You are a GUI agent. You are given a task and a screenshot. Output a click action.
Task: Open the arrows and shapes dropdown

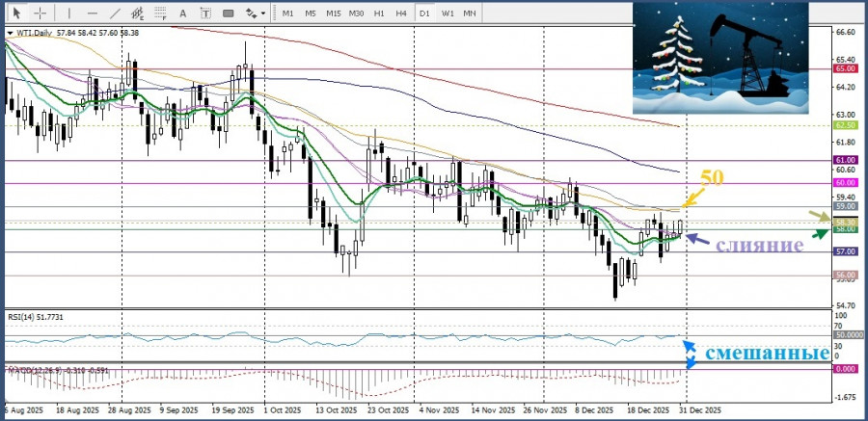click(254, 13)
